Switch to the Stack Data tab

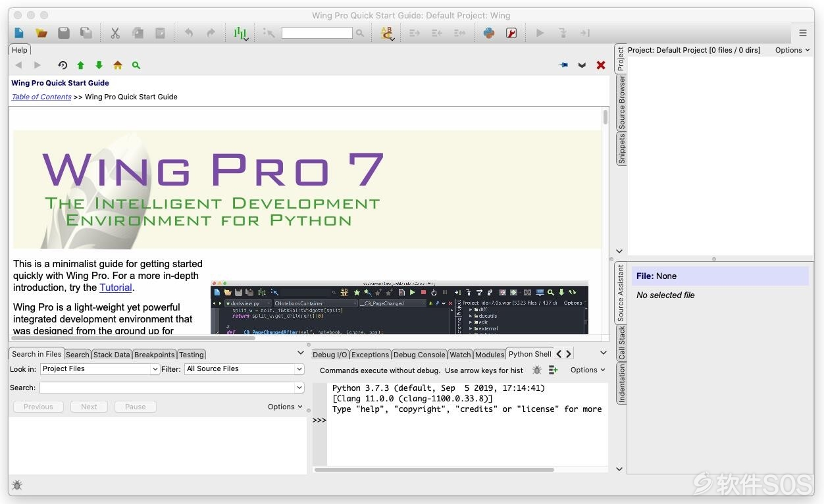coord(112,355)
